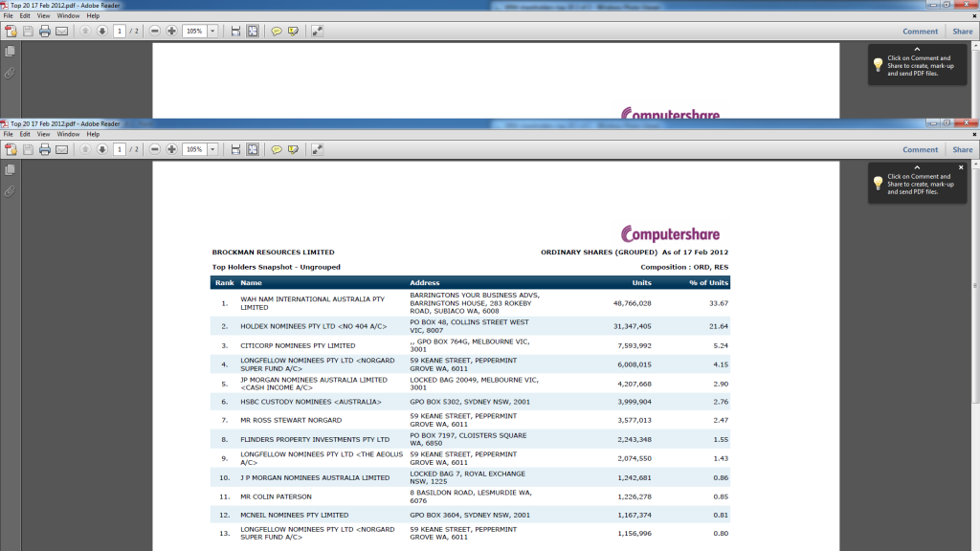Collapse tip popup up arrow in back window
The height and width of the screenshot is (551, 980).
[917, 49]
